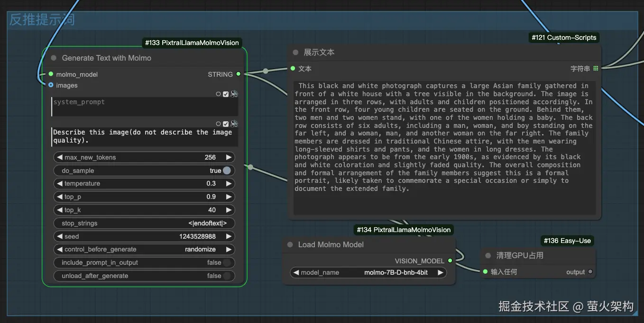The width and height of the screenshot is (644, 323).
Task: Click the output port of 清理GPU占用
Action: pos(590,272)
